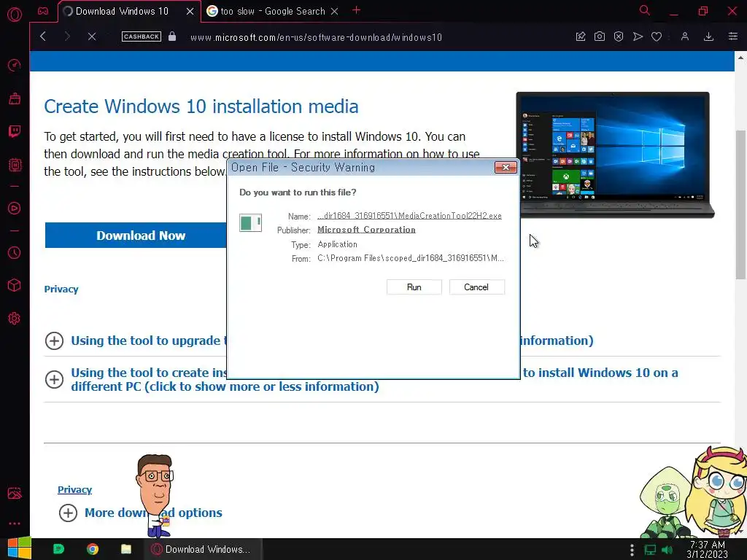Click the application file icon in dialog
Screen dimensions: 747x560
tap(251, 223)
